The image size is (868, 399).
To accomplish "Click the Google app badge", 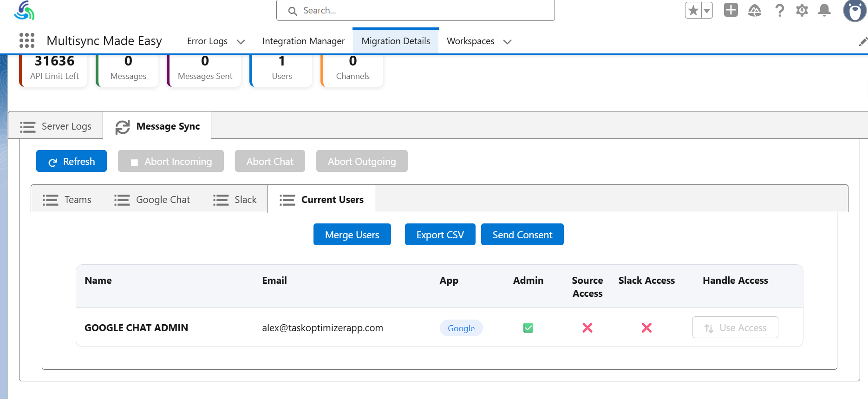I will coord(461,328).
